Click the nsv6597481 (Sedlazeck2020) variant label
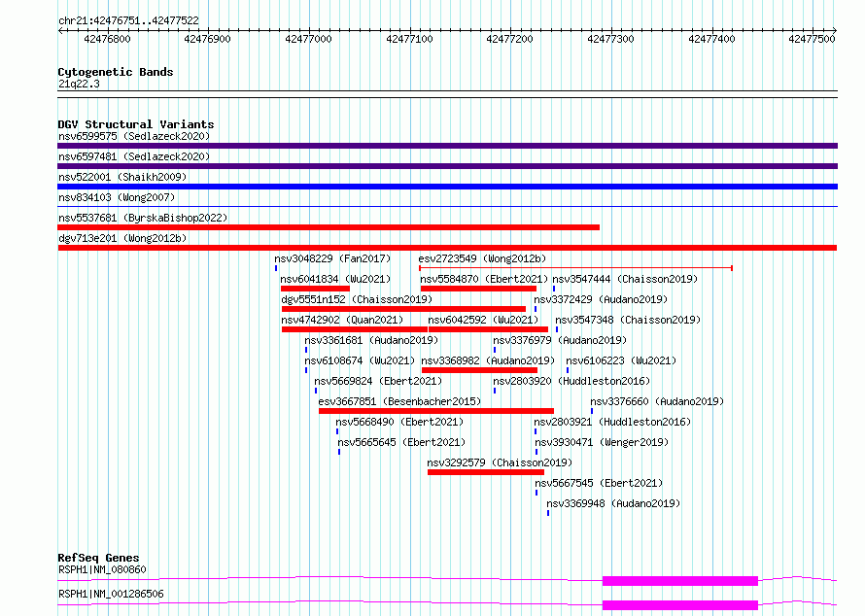The image size is (865, 616). pyautogui.click(x=134, y=156)
